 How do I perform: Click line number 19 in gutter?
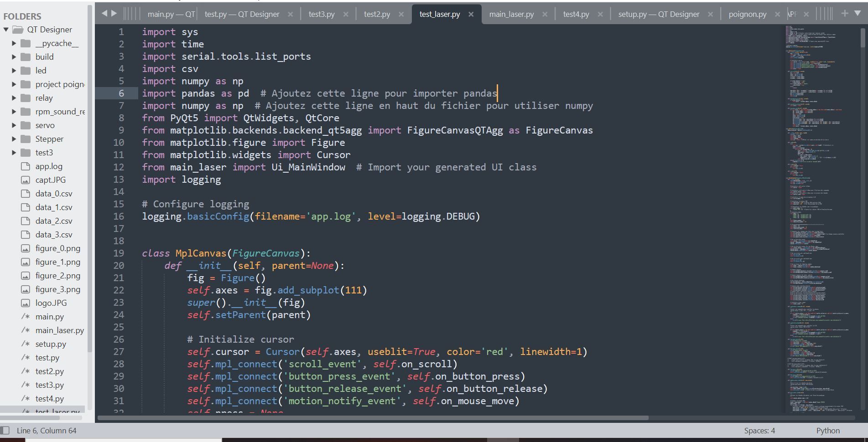pos(119,253)
